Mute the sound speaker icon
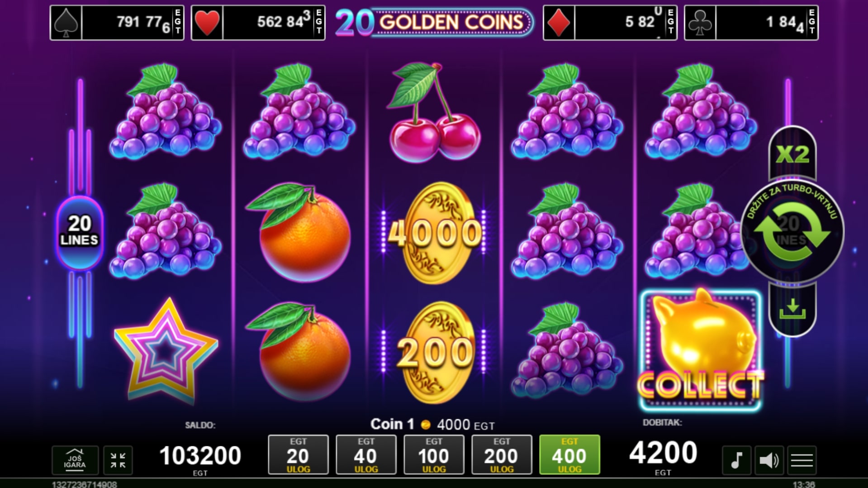This screenshot has width=868, height=488. coord(769,460)
